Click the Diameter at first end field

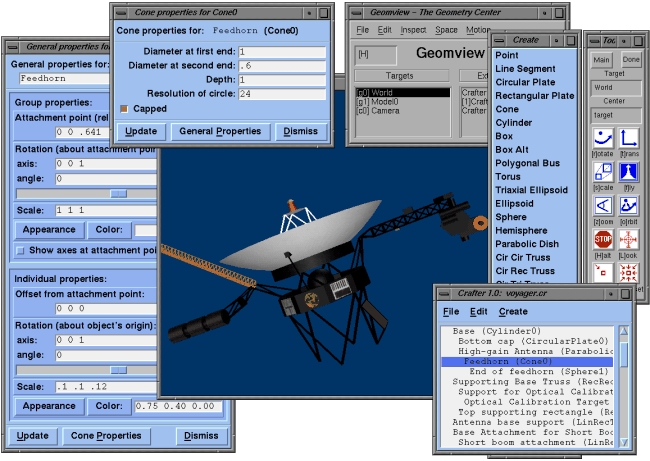pyautogui.click(x=283, y=52)
